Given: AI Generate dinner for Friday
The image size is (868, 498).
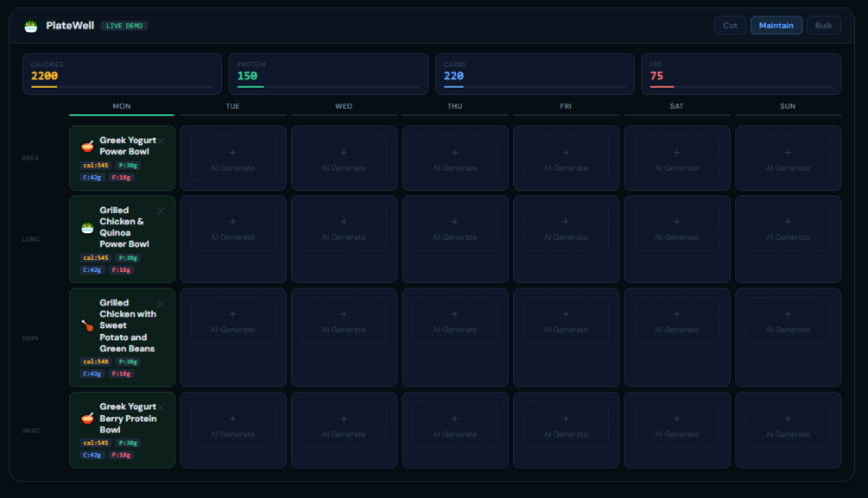Looking at the screenshot, I should click(566, 320).
